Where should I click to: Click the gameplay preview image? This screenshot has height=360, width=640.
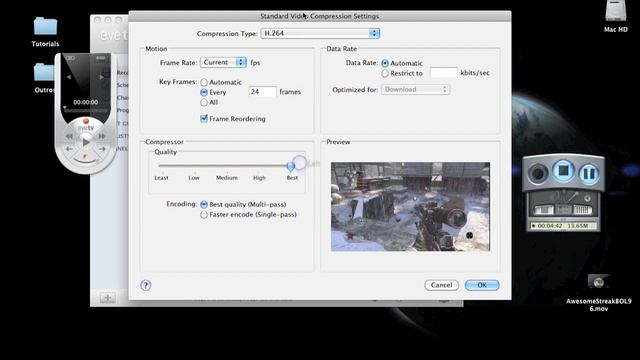[410, 207]
